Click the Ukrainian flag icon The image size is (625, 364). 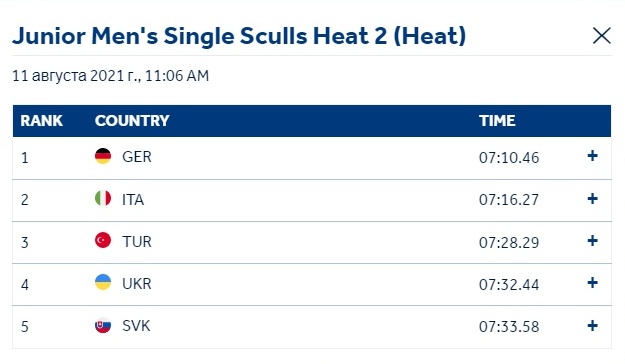[103, 282]
